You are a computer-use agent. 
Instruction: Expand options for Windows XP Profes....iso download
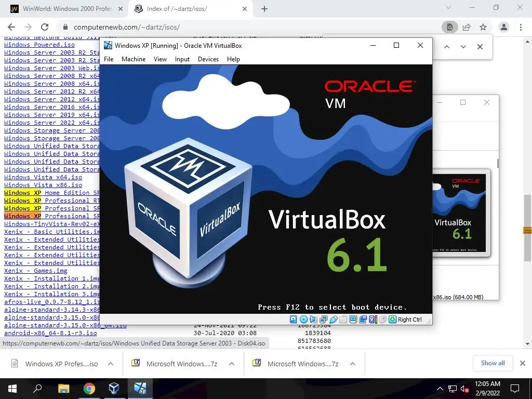[111, 364]
